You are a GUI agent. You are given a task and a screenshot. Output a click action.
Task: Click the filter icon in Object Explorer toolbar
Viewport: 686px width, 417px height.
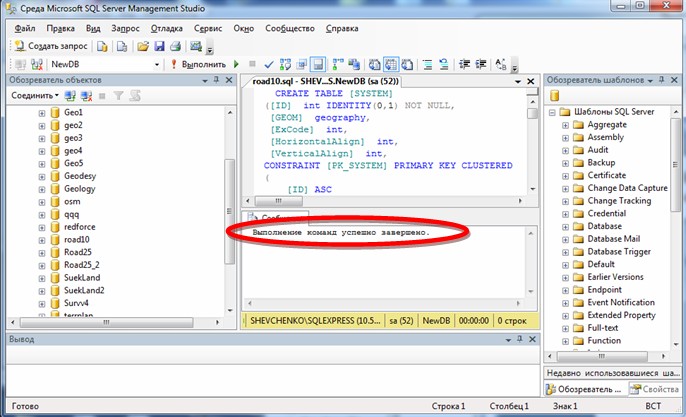(x=117, y=96)
